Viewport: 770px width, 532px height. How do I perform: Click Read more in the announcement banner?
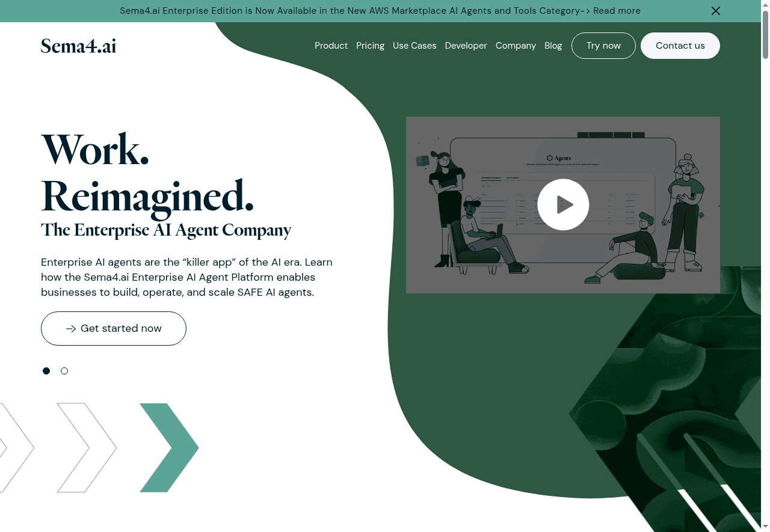point(617,11)
